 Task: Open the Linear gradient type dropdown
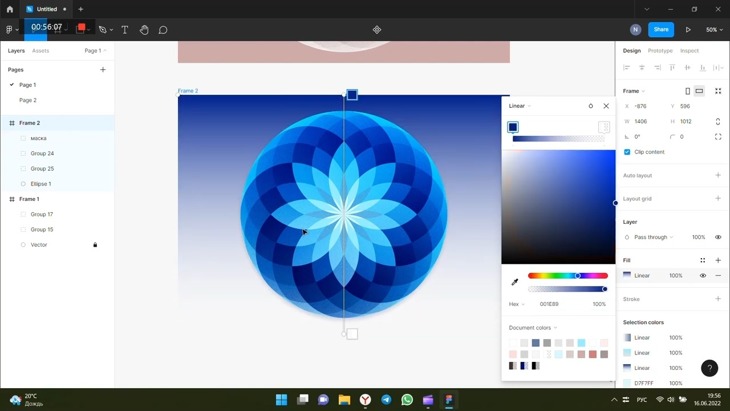coord(519,106)
